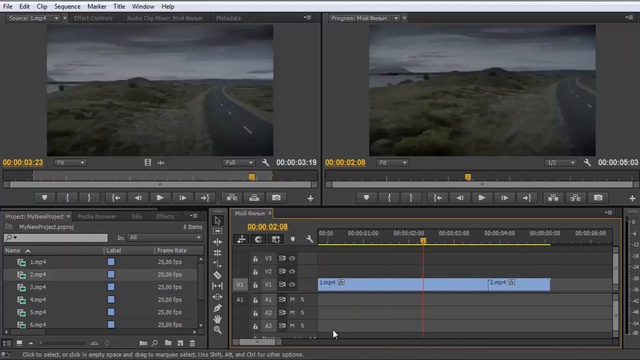Toggle V1 track output eye
Viewport: 640px width, 360px height.
point(292,284)
